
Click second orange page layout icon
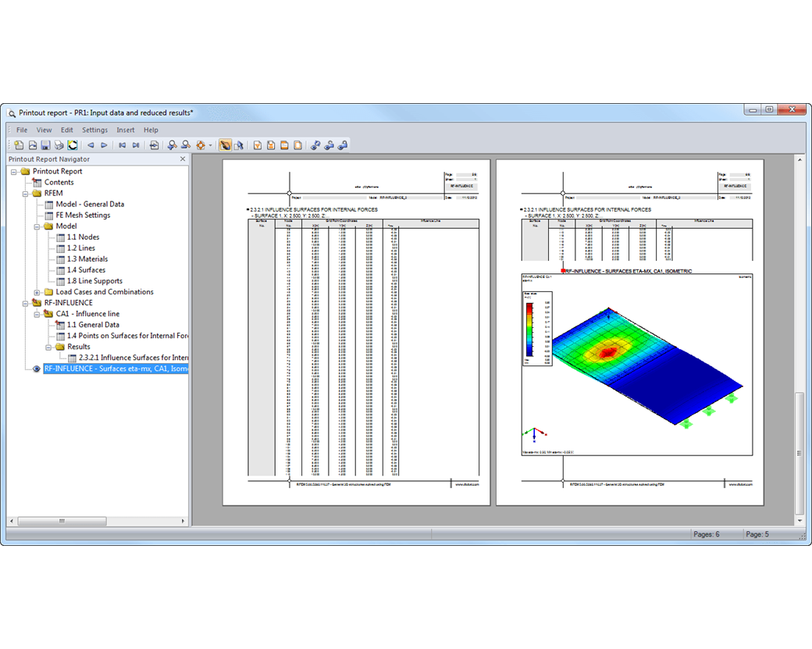click(x=271, y=145)
